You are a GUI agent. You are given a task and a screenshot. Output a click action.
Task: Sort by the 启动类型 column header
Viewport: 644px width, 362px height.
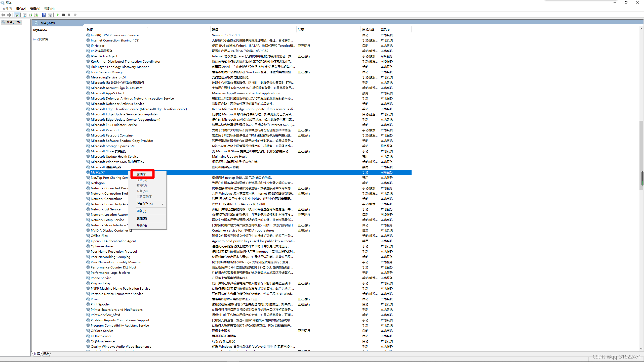[368, 29]
